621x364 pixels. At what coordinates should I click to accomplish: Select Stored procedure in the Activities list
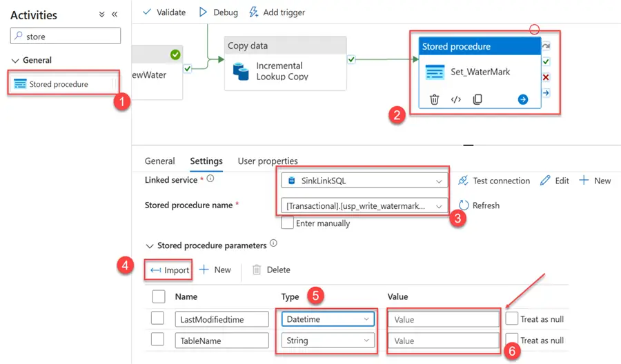click(x=59, y=84)
